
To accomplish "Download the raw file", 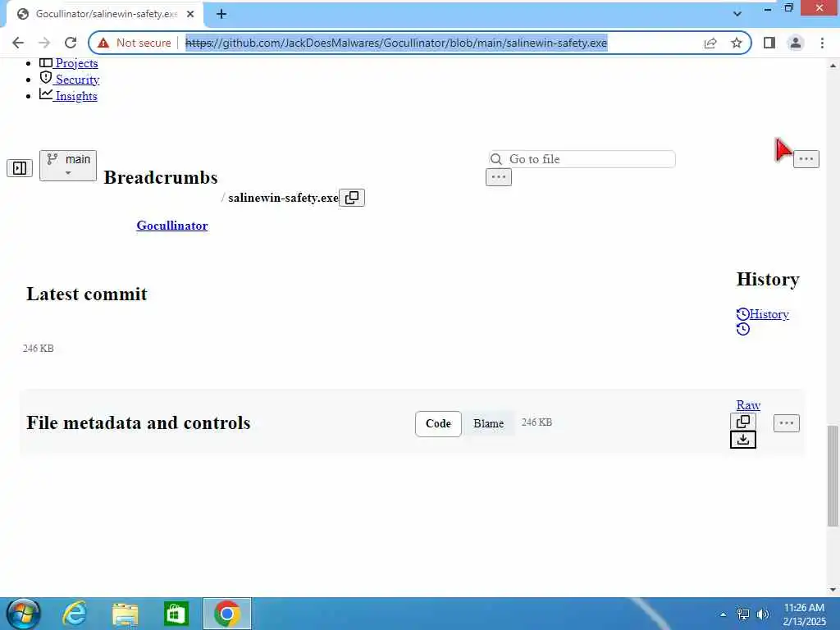I will [x=743, y=440].
